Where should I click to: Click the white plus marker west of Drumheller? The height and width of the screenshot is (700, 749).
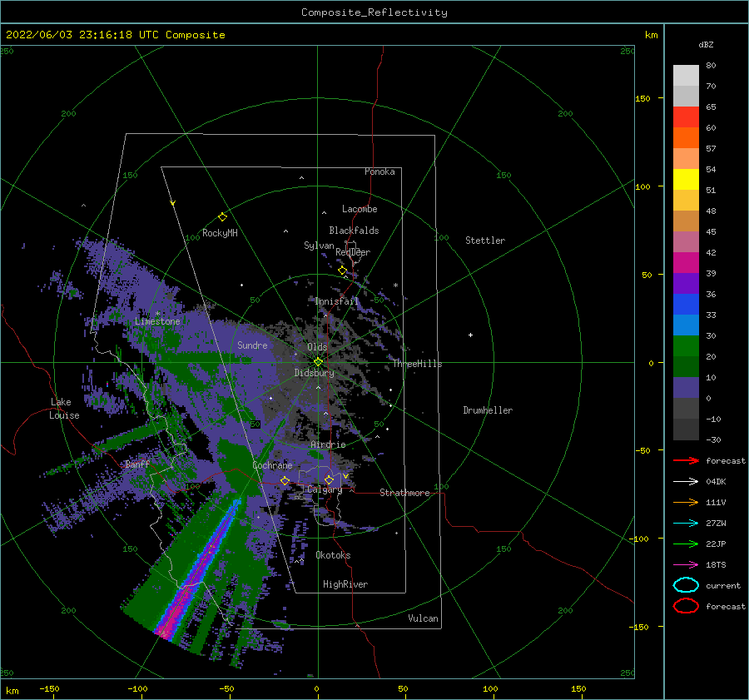(x=470, y=335)
